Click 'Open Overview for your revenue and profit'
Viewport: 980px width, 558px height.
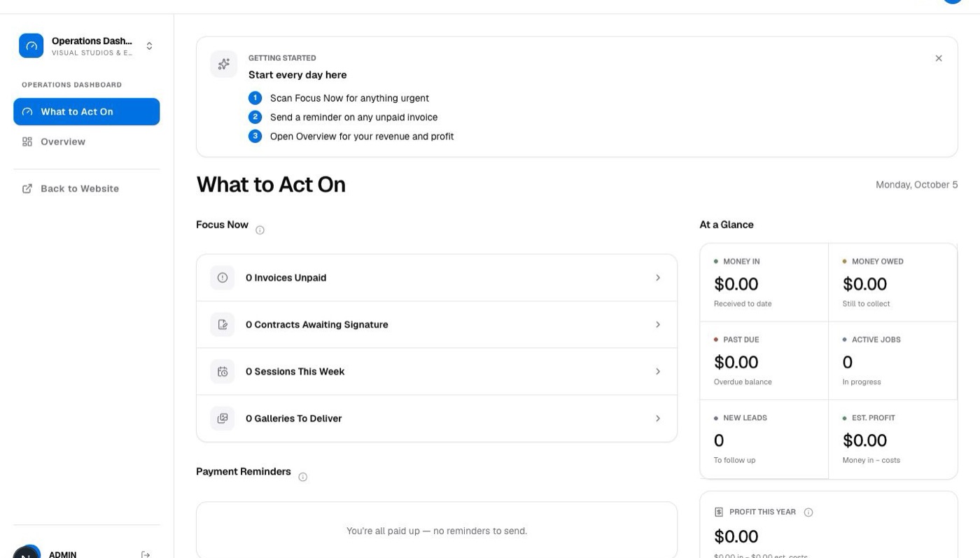[x=362, y=137]
